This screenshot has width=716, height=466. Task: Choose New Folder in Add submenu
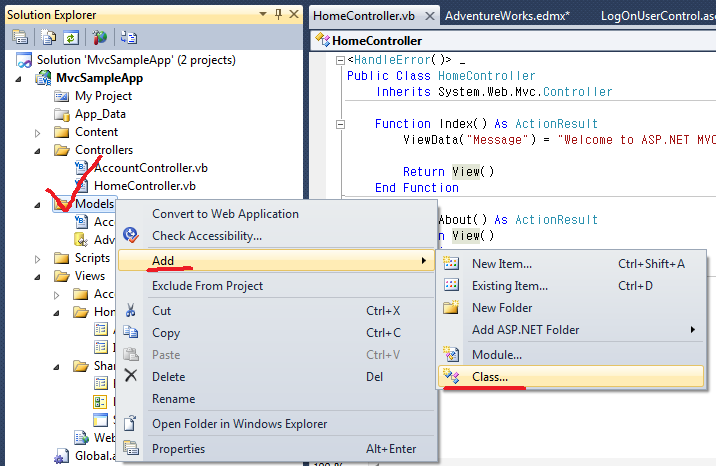pos(571,308)
